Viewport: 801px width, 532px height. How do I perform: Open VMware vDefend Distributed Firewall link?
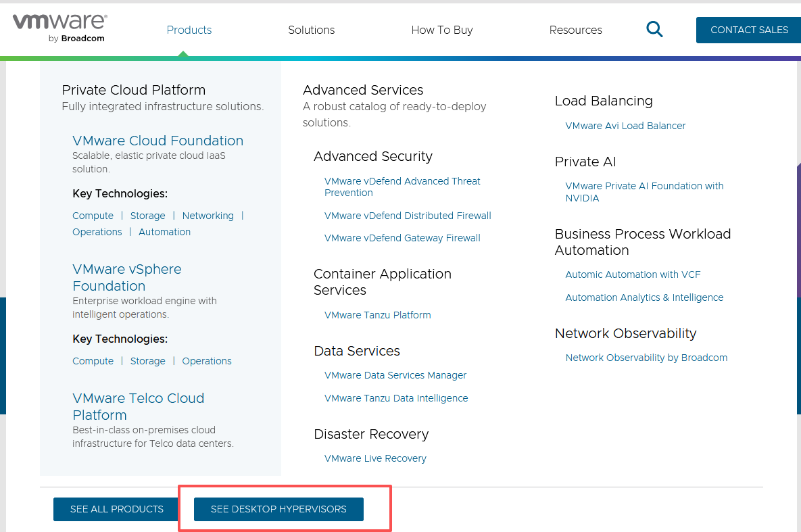point(408,216)
